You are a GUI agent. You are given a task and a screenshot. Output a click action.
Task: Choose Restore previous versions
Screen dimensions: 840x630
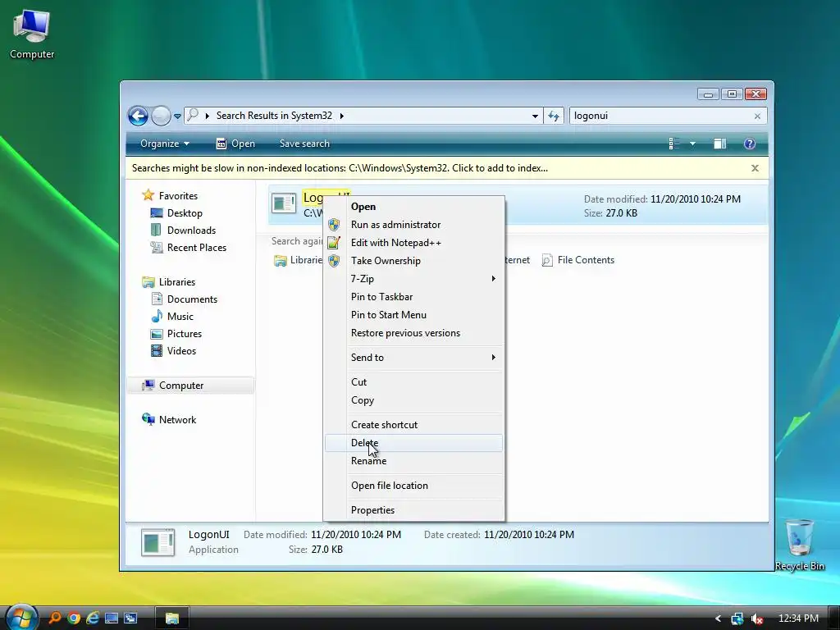[413, 333]
